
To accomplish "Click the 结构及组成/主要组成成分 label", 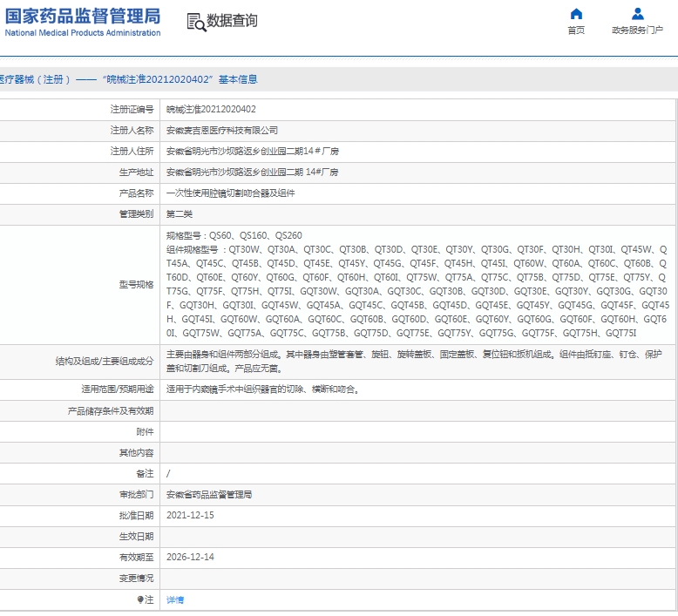I will [105, 362].
